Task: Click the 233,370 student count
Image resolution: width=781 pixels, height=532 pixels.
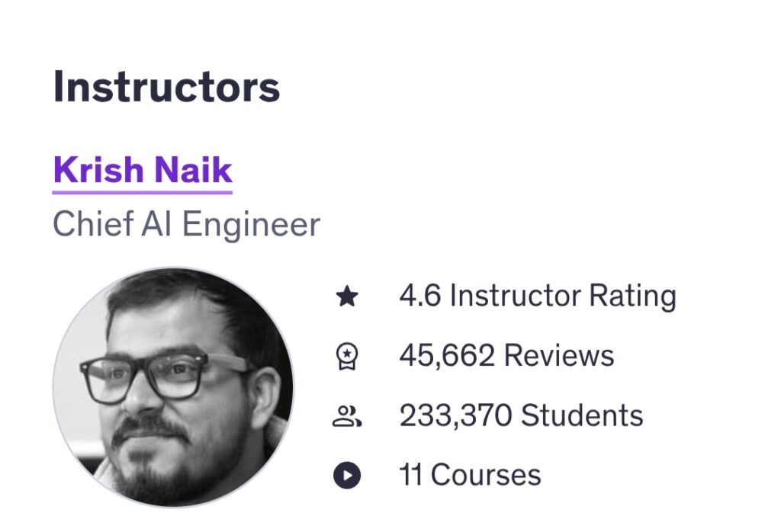Action: 455,416
